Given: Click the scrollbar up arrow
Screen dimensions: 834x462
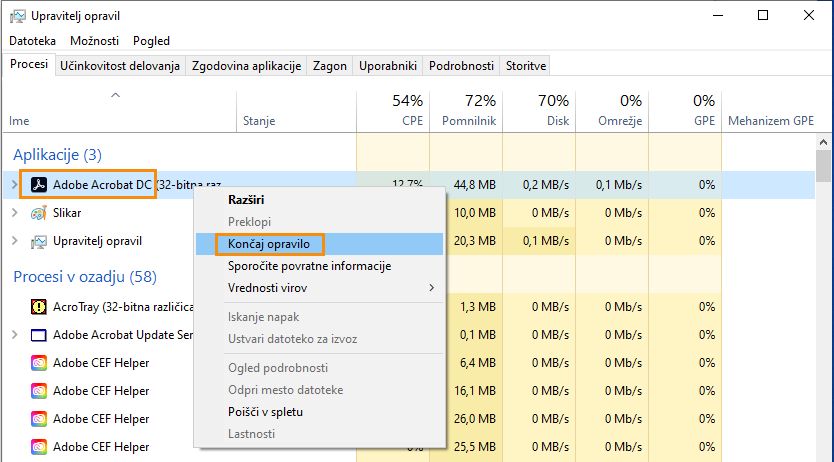Looking at the screenshot, I should tap(823, 142).
